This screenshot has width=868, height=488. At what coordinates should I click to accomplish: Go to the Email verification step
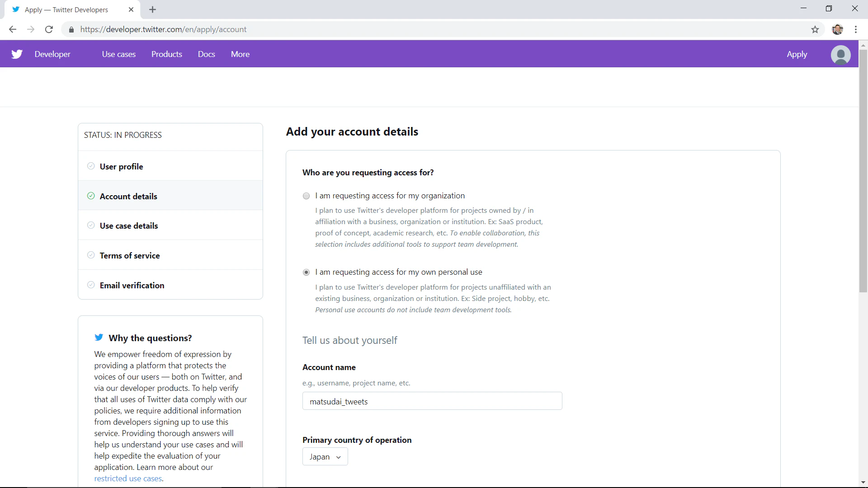pos(170,285)
